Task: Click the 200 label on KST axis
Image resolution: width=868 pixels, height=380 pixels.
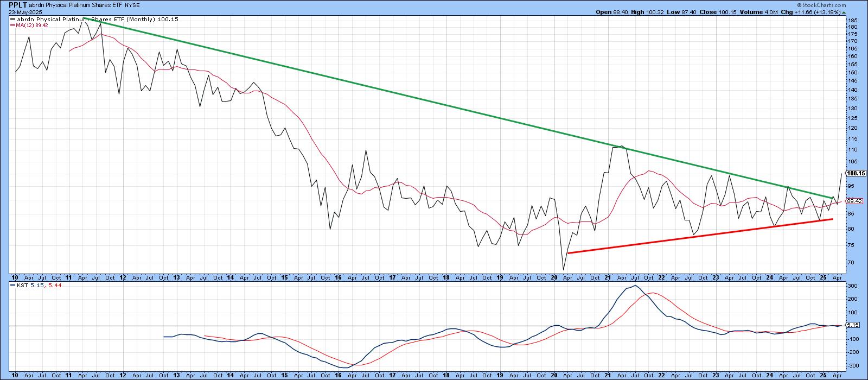Action: pos(852,299)
